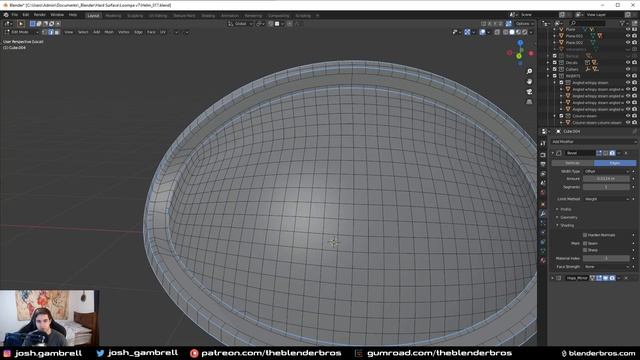
Task: Open File menu
Action: coord(15,15)
